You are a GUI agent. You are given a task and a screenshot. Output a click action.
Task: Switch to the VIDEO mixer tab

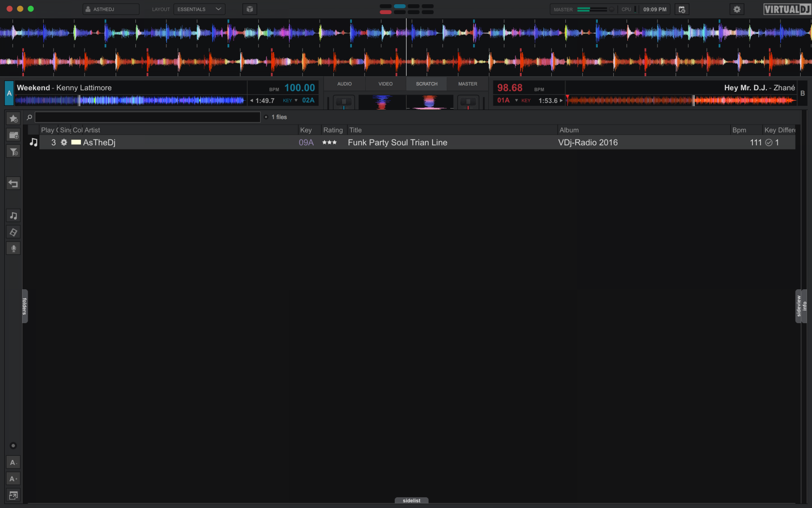386,84
